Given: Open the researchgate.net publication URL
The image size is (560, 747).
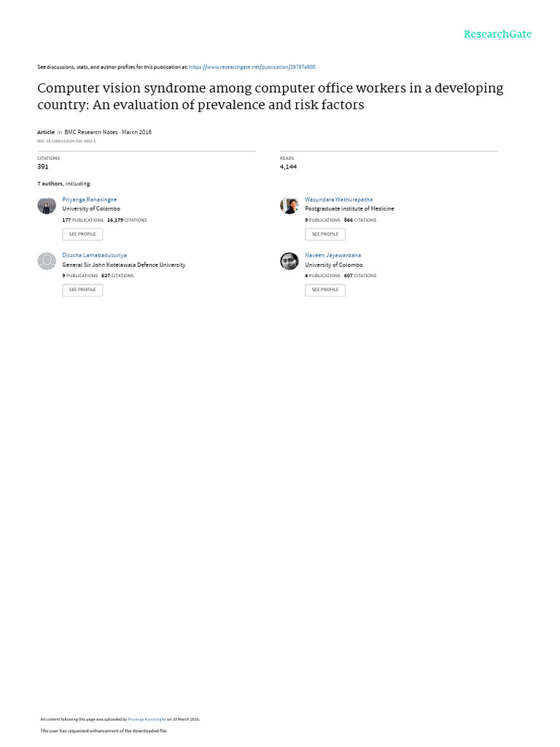Looking at the screenshot, I should click(252, 67).
